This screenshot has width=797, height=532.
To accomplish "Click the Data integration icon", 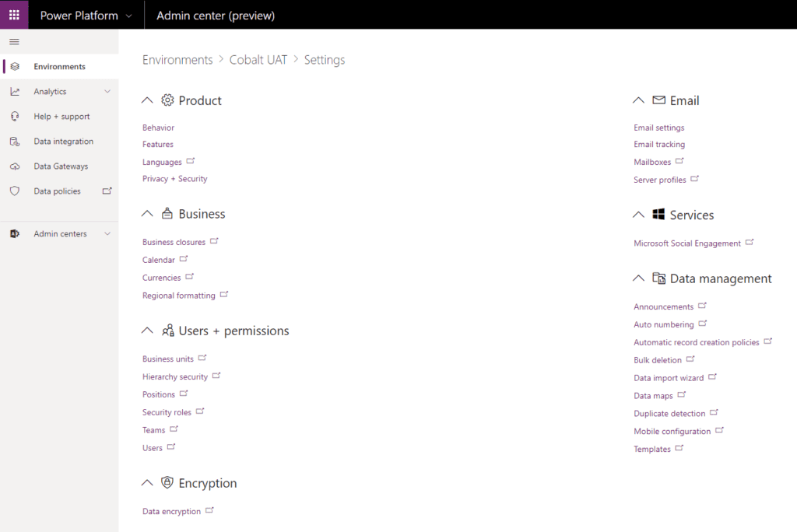I will (x=15, y=142).
